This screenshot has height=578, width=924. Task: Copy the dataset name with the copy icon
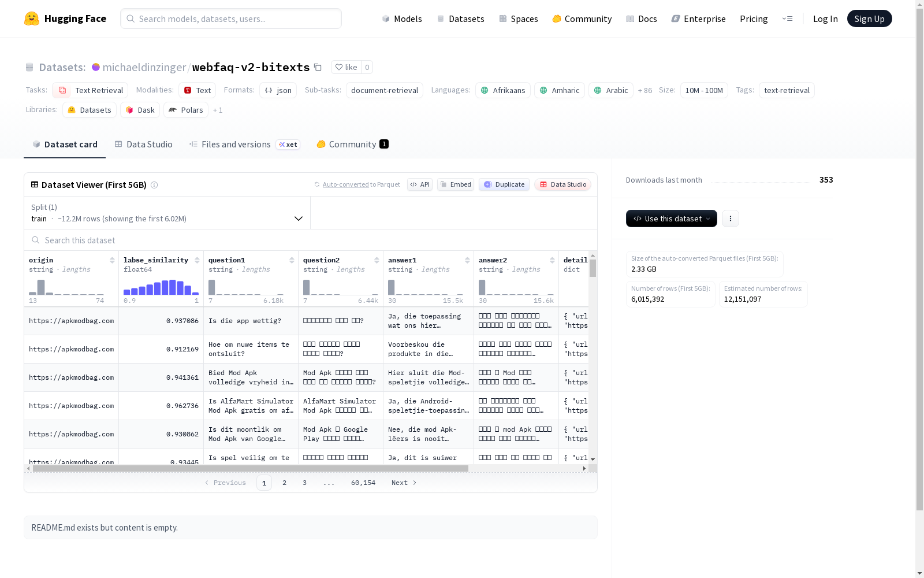pyautogui.click(x=318, y=67)
